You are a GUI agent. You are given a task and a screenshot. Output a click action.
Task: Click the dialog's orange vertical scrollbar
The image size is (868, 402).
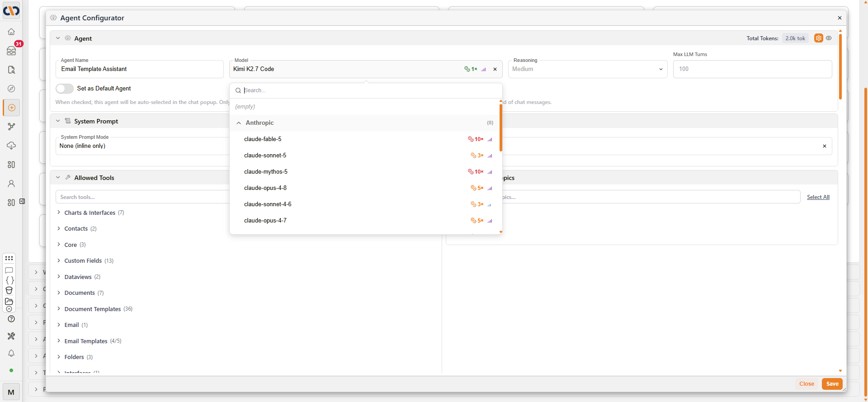(840, 66)
